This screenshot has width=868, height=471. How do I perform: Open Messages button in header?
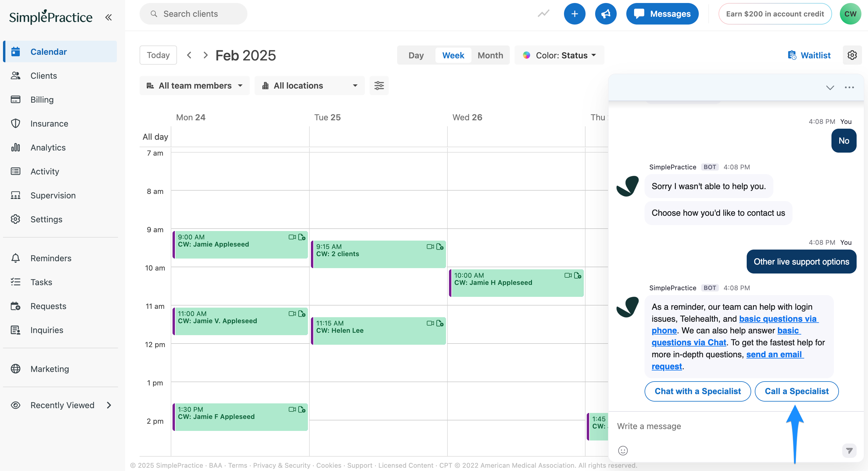(662, 14)
